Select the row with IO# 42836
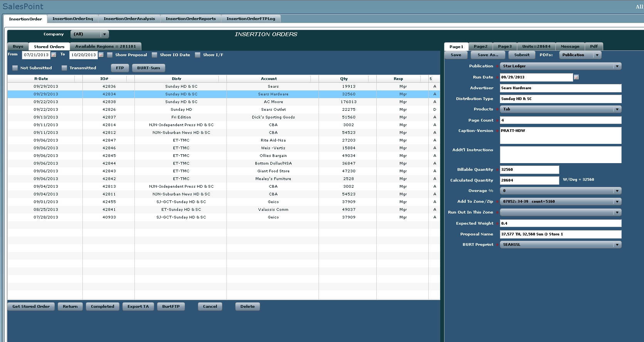This screenshot has width=644, height=342. (x=223, y=87)
